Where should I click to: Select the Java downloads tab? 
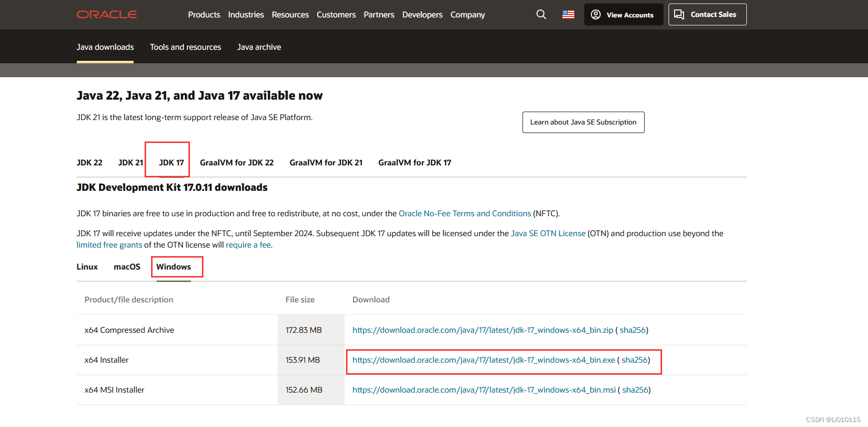(105, 47)
